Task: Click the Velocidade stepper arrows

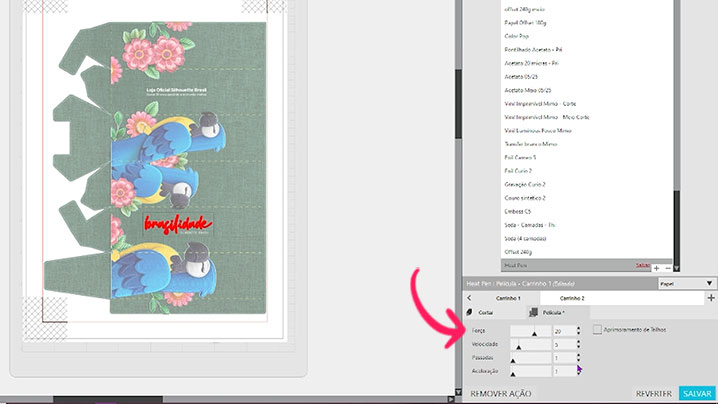Action: pyautogui.click(x=578, y=344)
